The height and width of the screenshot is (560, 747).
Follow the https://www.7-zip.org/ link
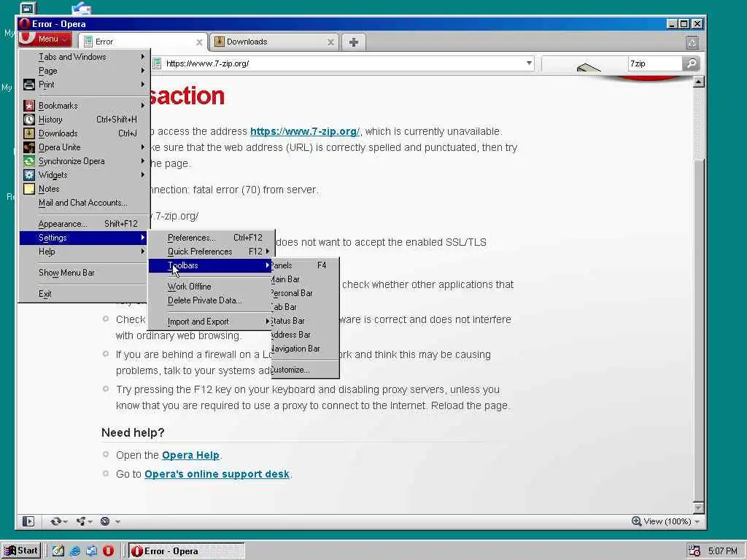[x=305, y=131]
